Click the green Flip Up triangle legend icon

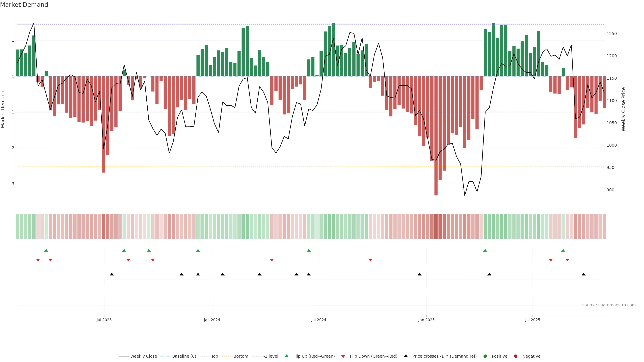pos(287,356)
